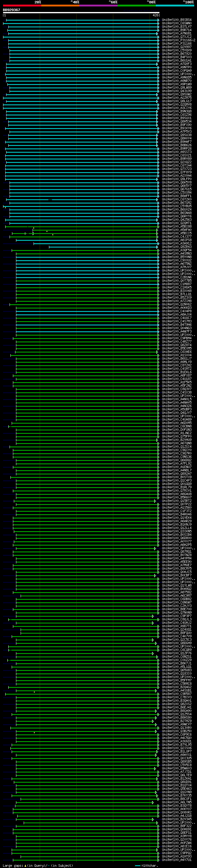Select hit UniRef100_B3TLV7
The width and height of the screenshot is (197, 868).
click(176, 26)
